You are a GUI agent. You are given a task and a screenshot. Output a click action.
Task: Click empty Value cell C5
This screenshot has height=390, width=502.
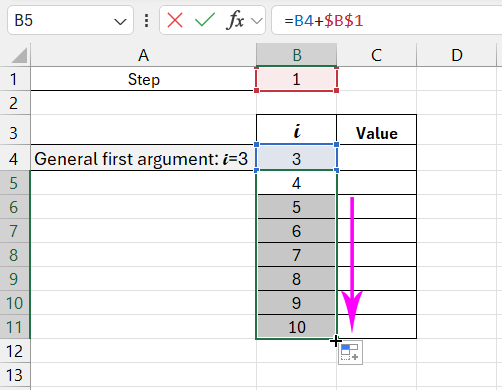click(x=376, y=183)
